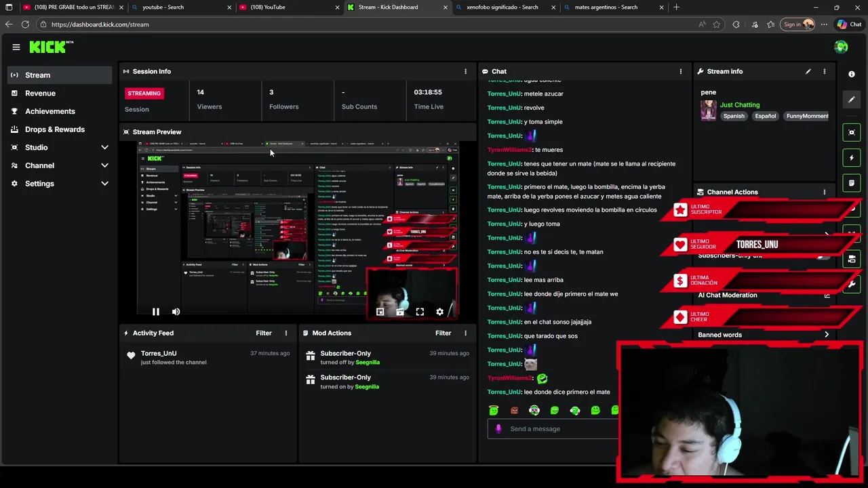Go to Drops & Rewards in the sidebar
The height and width of the screenshot is (488, 868).
(x=60, y=129)
